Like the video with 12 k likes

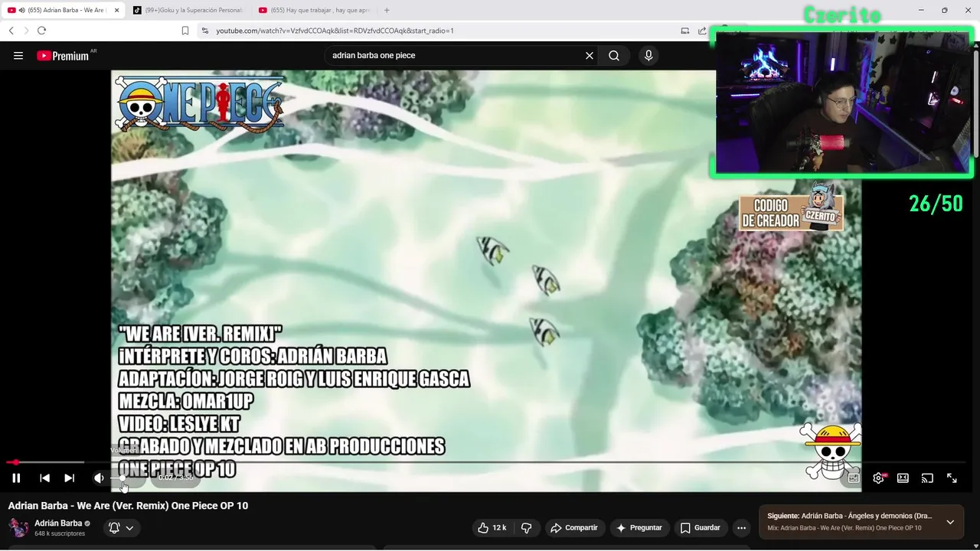492,528
